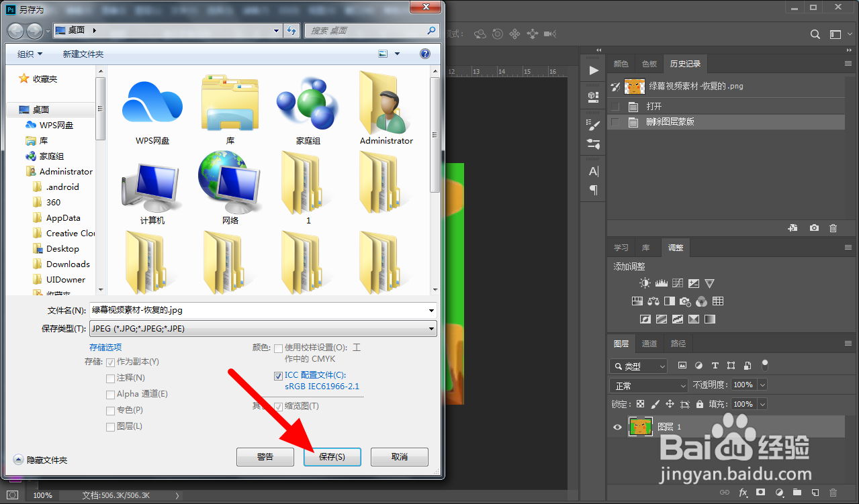Add layer mask icon in Layers panel

[761, 493]
